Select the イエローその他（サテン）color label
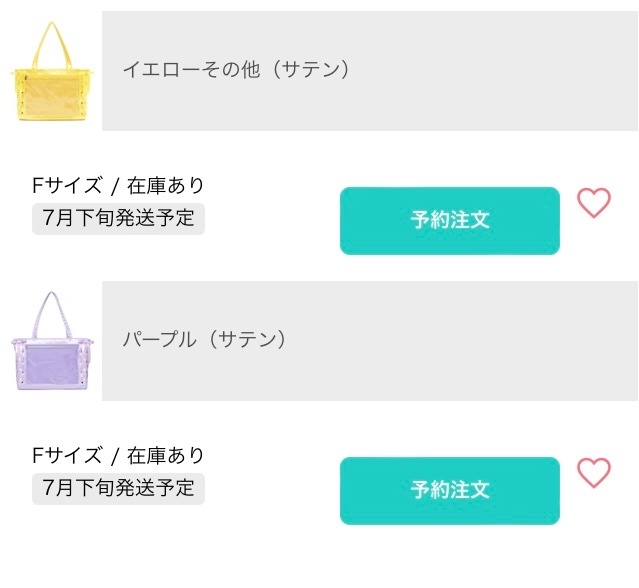The width and height of the screenshot is (639, 588). click(236, 69)
